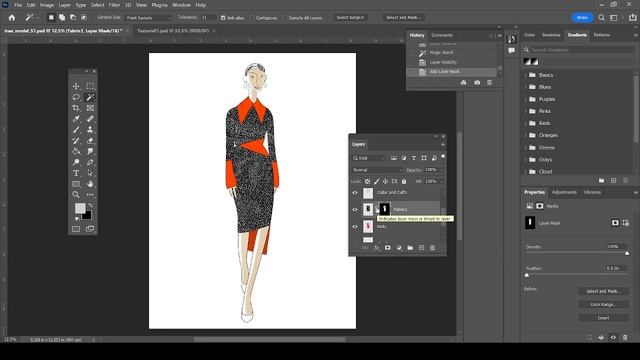Click the Invert button in Properties

(x=603, y=318)
